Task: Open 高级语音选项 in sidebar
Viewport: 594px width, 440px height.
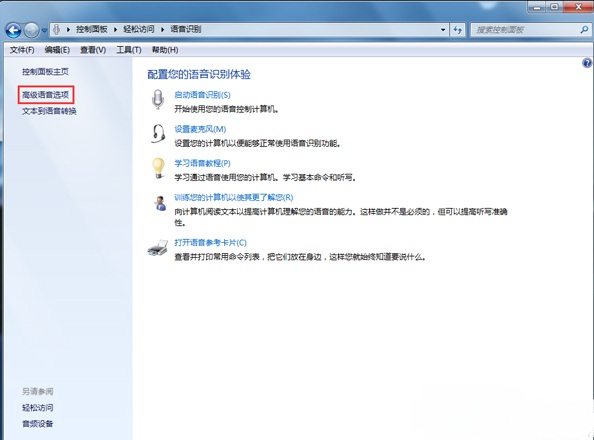Action: tap(45, 95)
